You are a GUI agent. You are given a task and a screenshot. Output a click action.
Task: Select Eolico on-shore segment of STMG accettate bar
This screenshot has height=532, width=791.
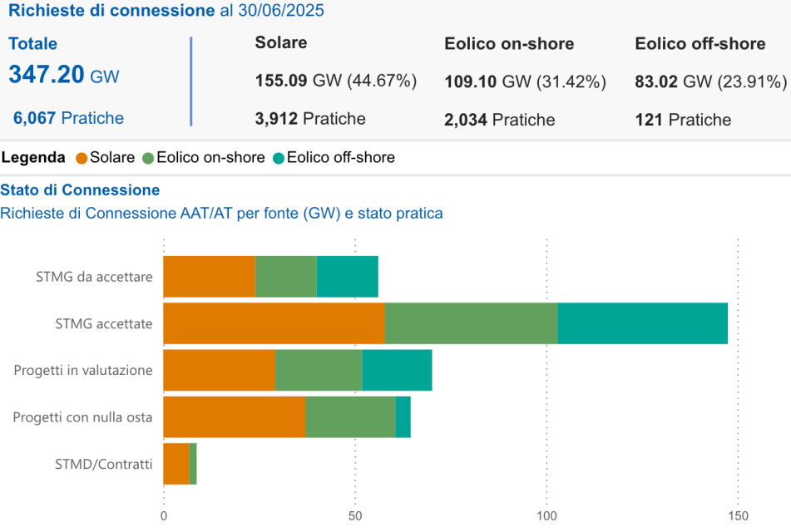[x=471, y=323]
